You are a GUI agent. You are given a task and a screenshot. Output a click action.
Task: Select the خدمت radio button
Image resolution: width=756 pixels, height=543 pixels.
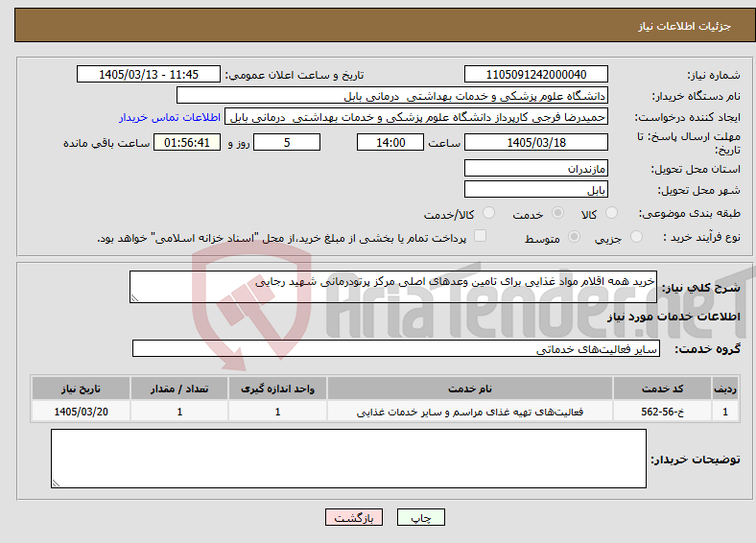click(x=557, y=213)
